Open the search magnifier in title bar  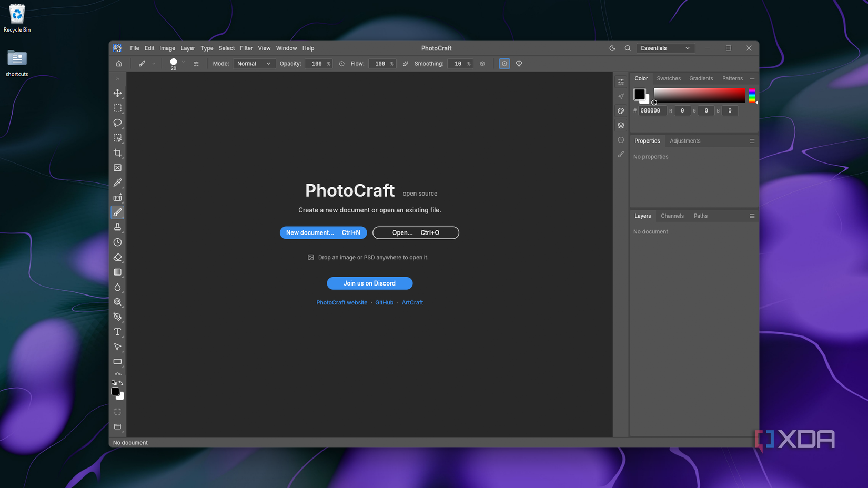pos(628,48)
